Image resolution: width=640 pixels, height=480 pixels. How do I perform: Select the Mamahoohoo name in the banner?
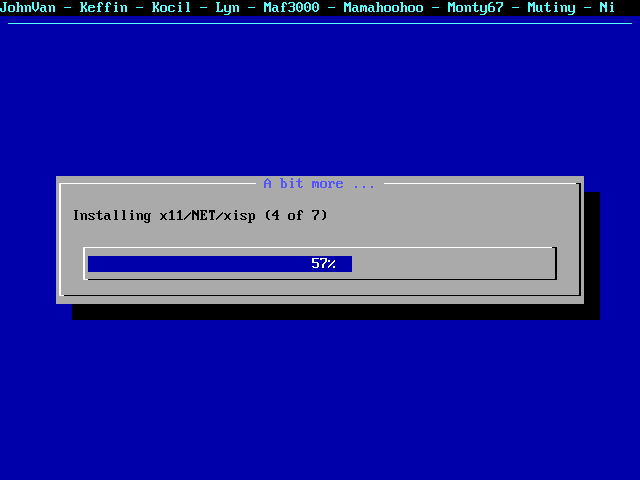coord(383,7)
